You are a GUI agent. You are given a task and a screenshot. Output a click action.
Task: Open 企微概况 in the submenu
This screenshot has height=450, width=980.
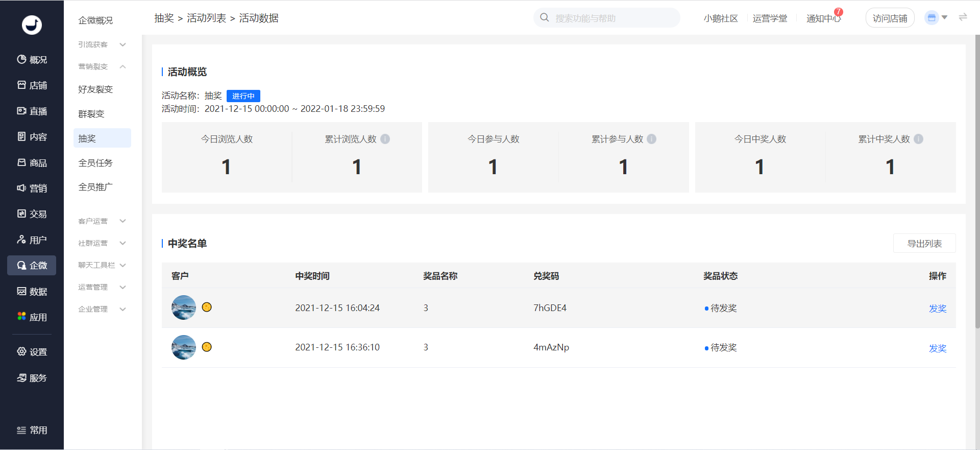click(x=95, y=20)
